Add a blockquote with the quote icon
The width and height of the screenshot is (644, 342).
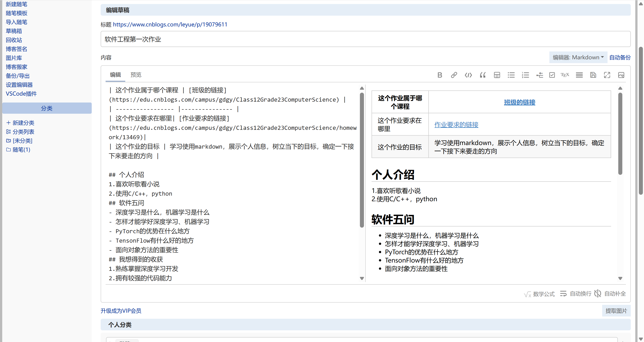[x=482, y=75]
